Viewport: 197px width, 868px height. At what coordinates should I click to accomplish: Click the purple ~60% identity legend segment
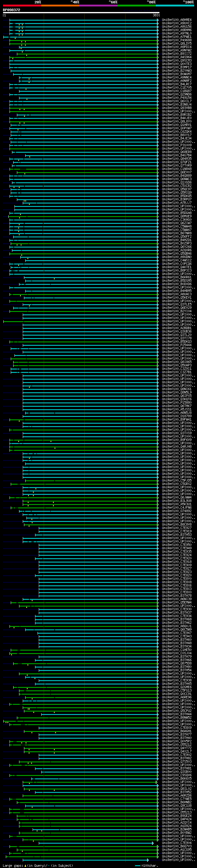click(99, 6)
